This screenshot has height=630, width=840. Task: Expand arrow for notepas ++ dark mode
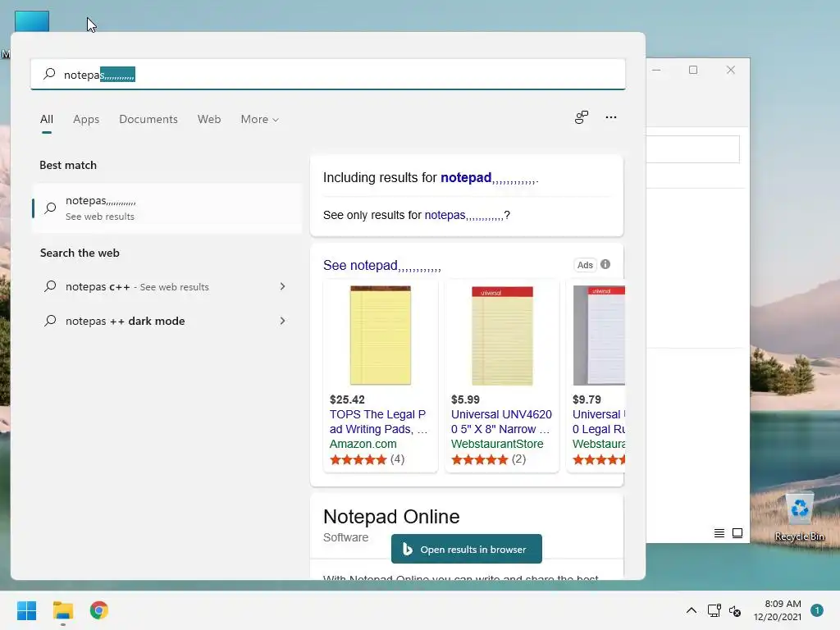[282, 321]
